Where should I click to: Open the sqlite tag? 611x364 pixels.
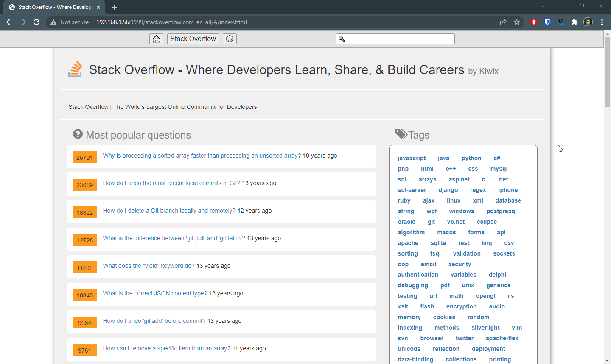(438, 243)
